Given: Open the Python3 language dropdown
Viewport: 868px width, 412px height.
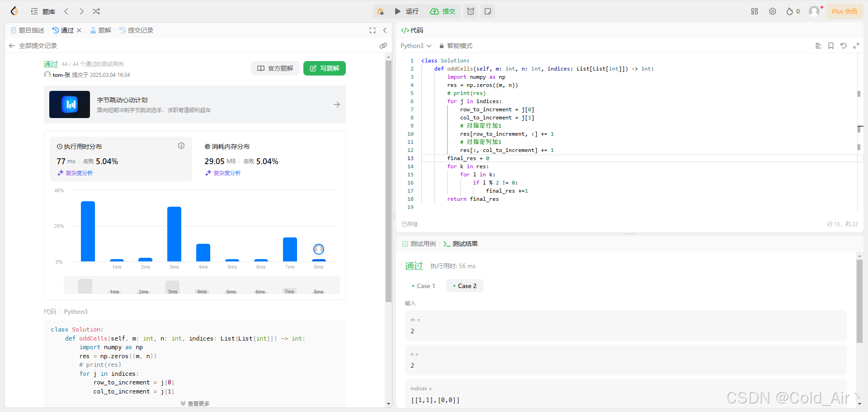Looking at the screenshot, I should [415, 46].
